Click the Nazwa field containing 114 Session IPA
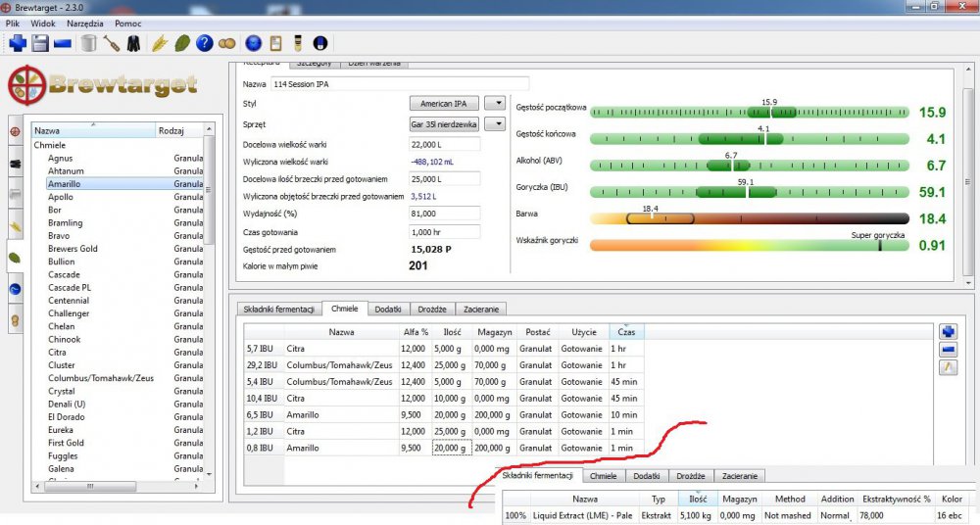This screenshot has width=980, height=525. (x=399, y=84)
